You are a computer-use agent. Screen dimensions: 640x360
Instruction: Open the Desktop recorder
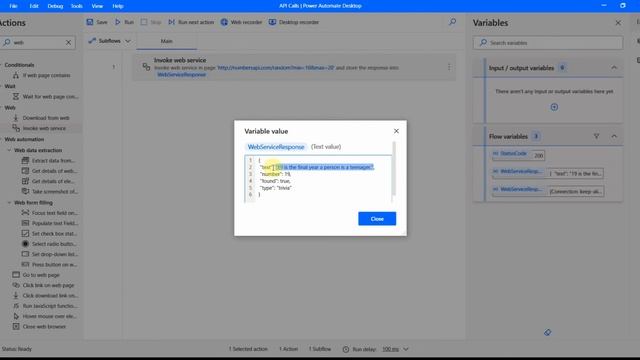click(293, 22)
